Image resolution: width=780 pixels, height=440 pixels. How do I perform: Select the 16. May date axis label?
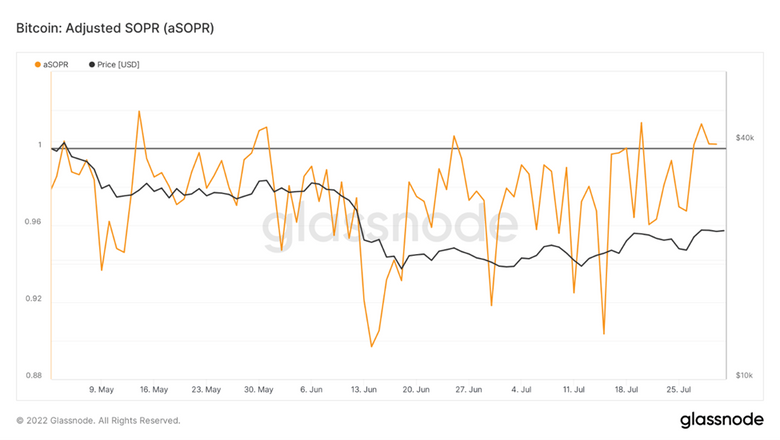tap(153, 390)
